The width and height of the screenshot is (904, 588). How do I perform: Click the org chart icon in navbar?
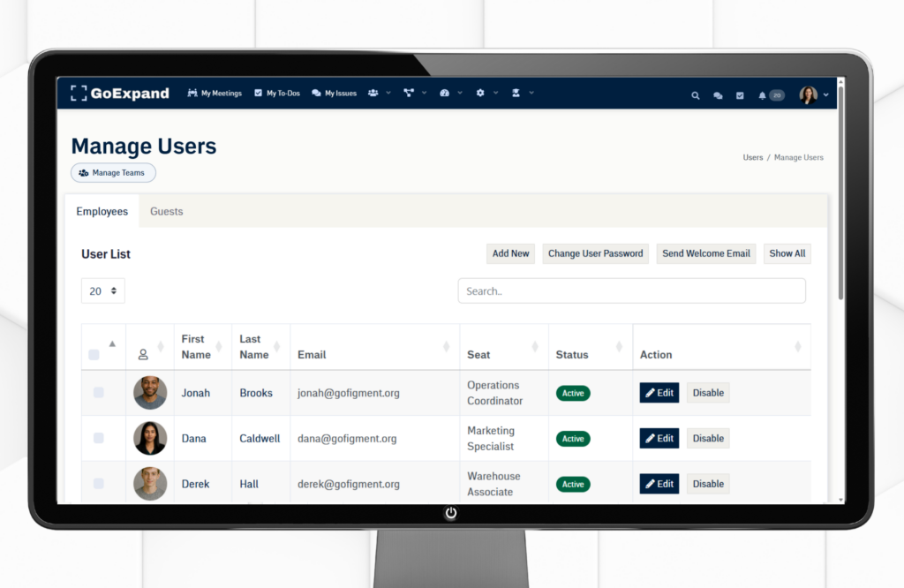coord(409,93)
